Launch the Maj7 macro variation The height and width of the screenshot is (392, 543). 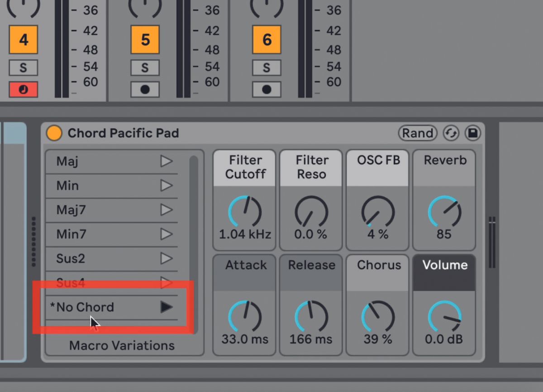pyautogui.click(x=167, y=210)
